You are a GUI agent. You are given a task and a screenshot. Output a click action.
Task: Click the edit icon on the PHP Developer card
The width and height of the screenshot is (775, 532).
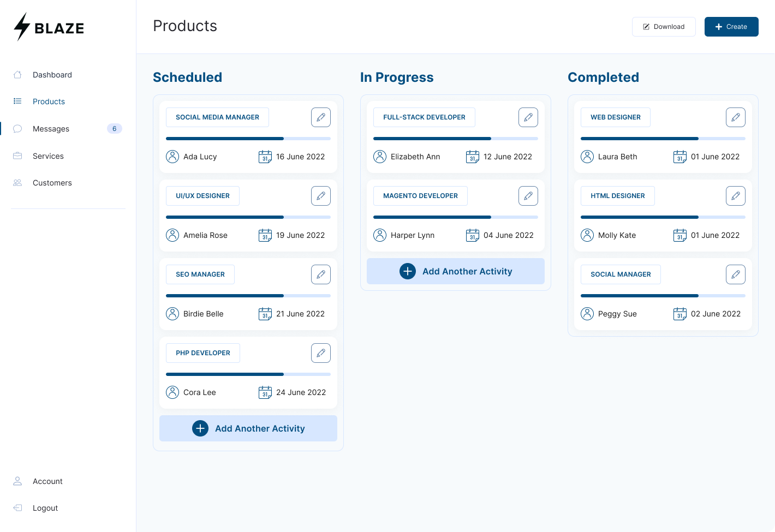320,353
